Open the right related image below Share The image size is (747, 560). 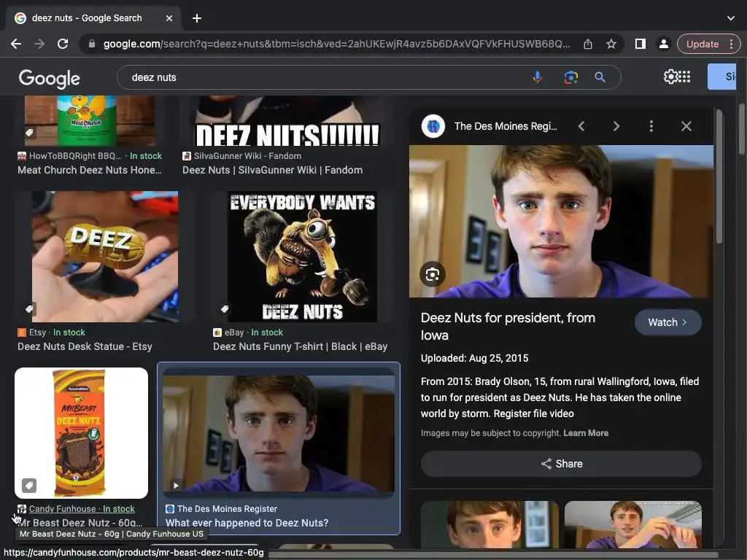tap(633, 524)
